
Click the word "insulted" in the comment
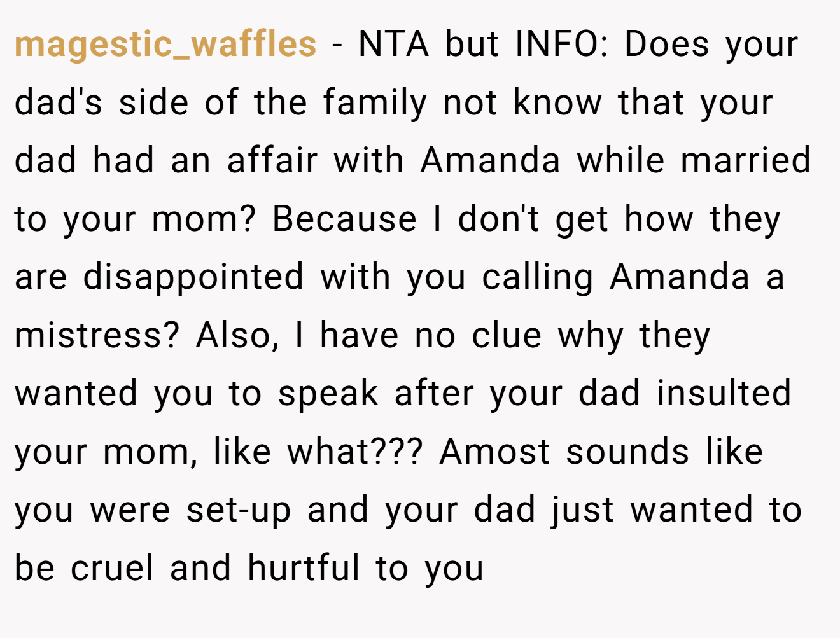click(724, 394)
